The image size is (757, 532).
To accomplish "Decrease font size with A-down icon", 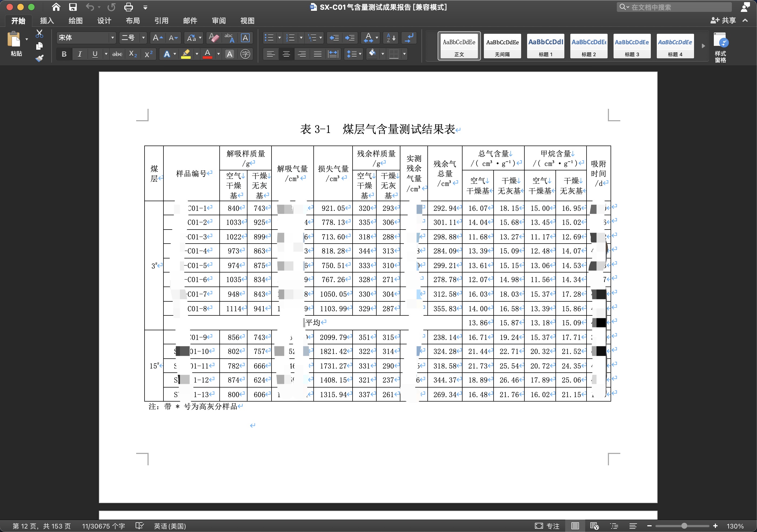I will (173, 38).
